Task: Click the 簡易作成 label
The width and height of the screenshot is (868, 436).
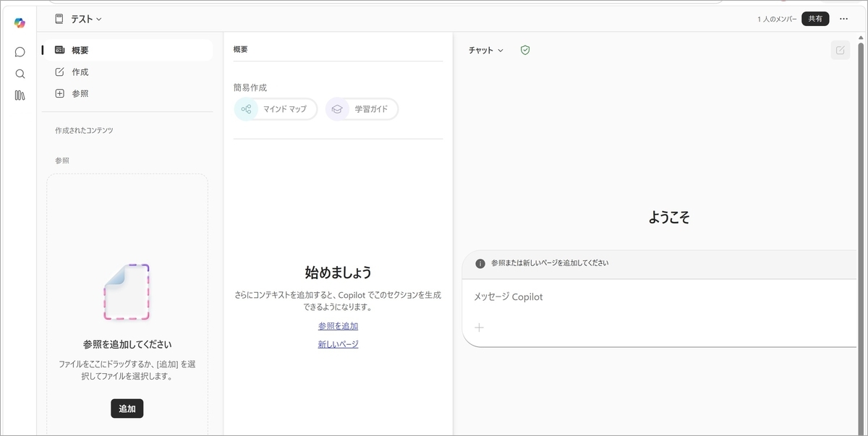Action: [250, 87]
